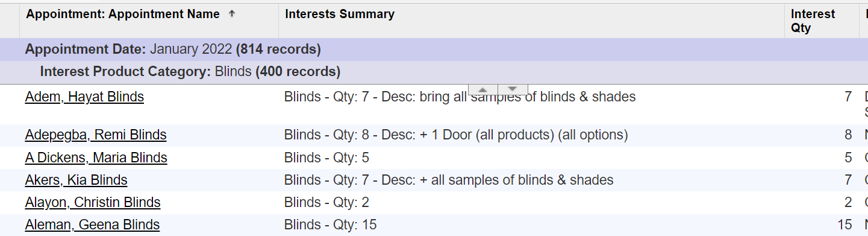Click the down arrow resize handle
Image resolution: width=868 pixels, height=236 pixels.
(513, 89)
